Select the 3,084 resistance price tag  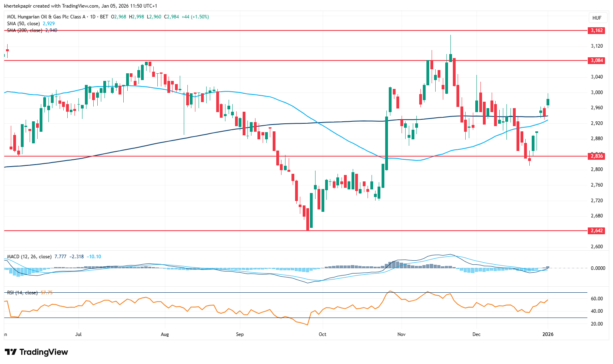click(596, 60)
